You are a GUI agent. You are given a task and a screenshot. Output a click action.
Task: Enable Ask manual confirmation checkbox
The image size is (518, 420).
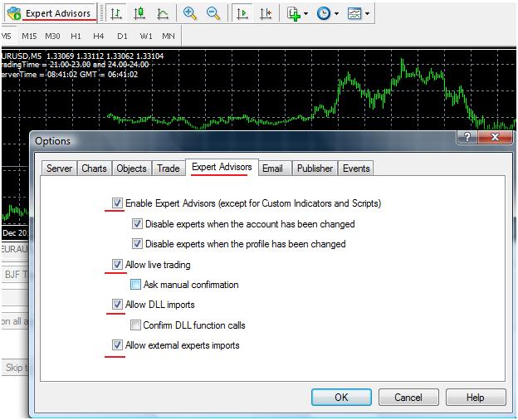(x=136, y=285)
